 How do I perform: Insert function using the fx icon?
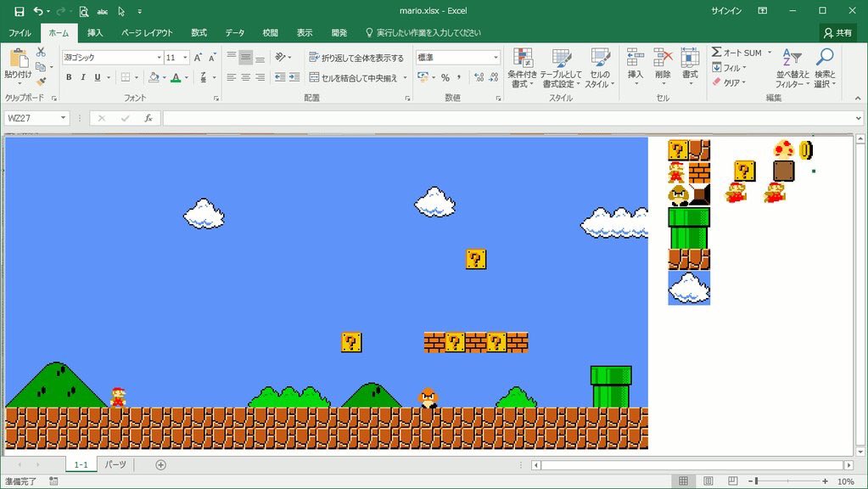pos(148,118)
